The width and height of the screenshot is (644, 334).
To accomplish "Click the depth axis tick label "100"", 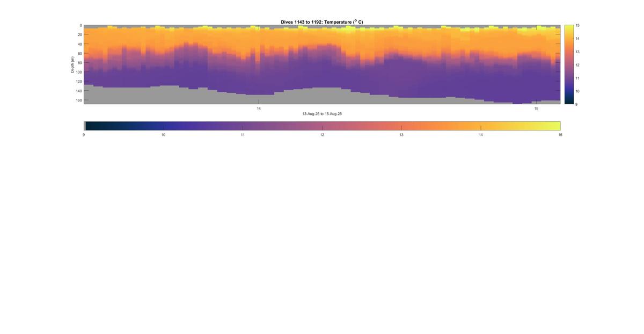I will pos(78,72).
